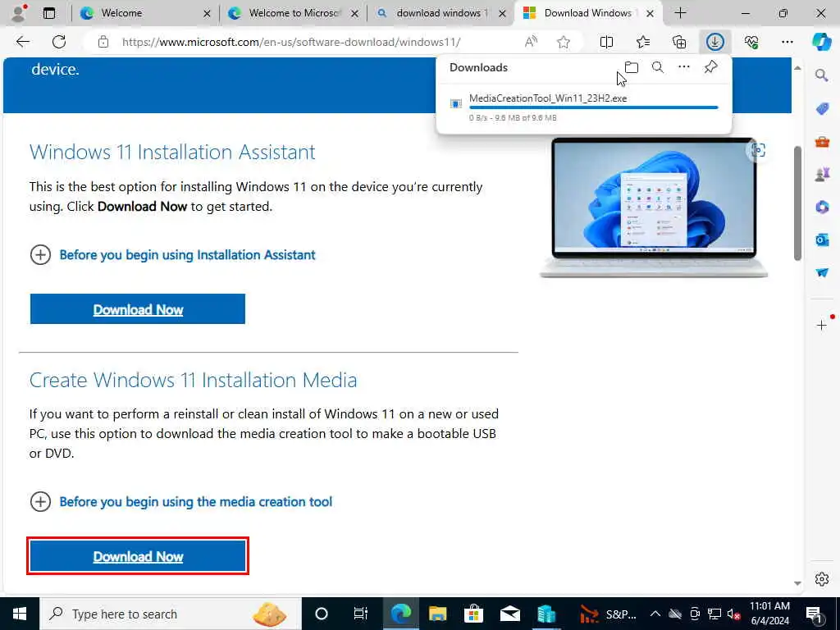The width and height of the screenshot is (840, 630).
Task: Open the Edge profile icon
Action: tap(19, 13)
